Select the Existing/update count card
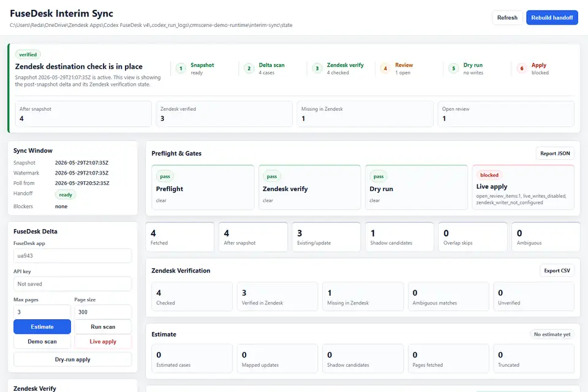This screenshot has width=588, height=392. (326, 237)
